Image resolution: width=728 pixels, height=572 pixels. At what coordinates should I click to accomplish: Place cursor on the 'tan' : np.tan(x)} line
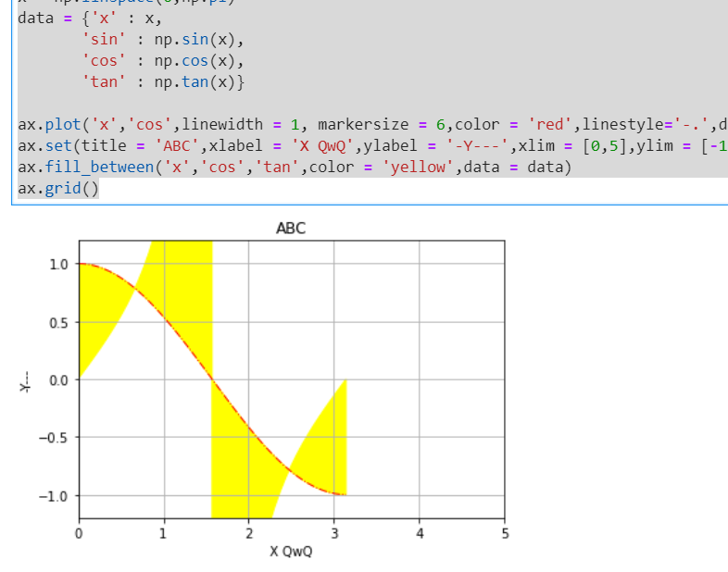[x=163, y=82]
